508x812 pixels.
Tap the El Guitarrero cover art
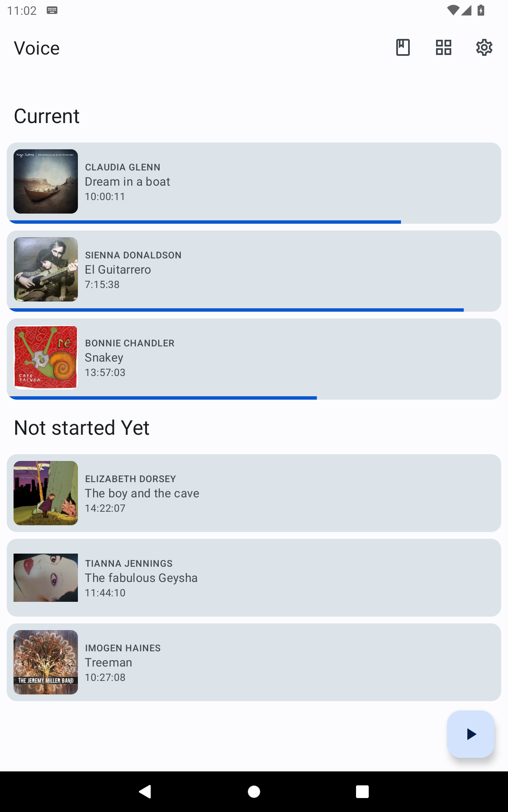pyautogui.click(x=46, y=269)
